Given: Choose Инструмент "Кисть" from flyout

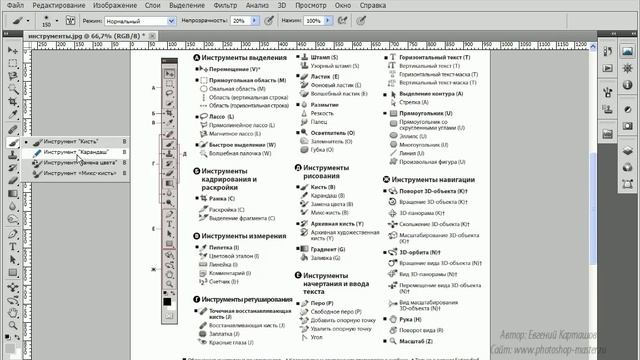Looking at the screenshot, I should pyautogui.click(x=76, y=141).
